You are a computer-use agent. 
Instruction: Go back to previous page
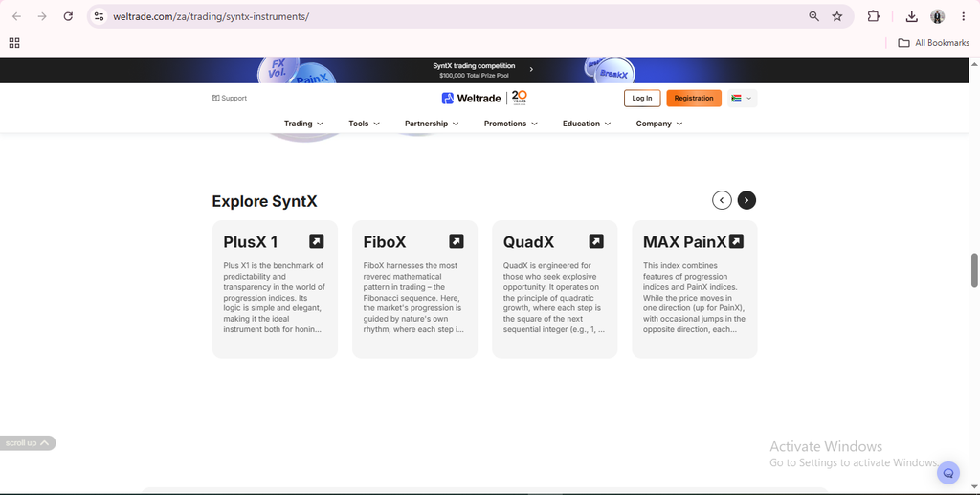(x=17, y=17)
